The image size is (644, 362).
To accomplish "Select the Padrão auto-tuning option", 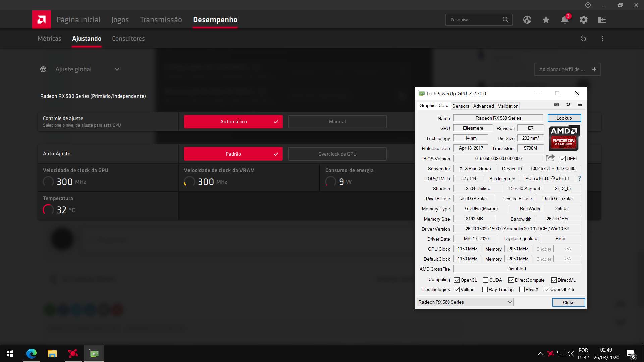I will click(233, 154).
